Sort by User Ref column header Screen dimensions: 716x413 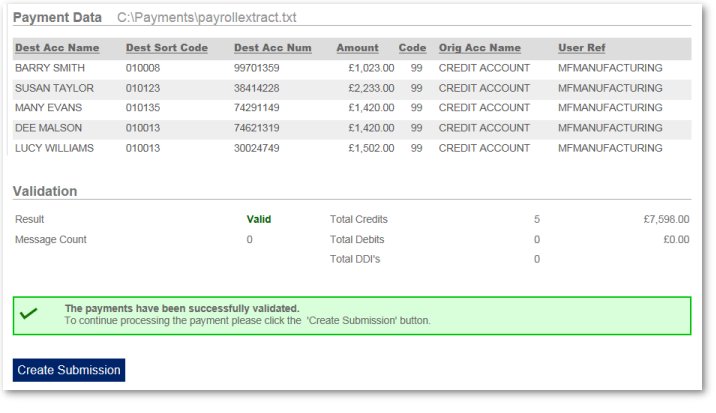click(x=582, y=48)
